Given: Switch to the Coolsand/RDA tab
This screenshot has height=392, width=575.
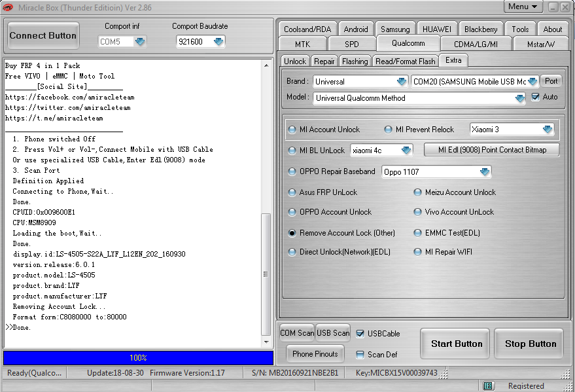Looking at the screenshot, I should [x=307, y=29].
